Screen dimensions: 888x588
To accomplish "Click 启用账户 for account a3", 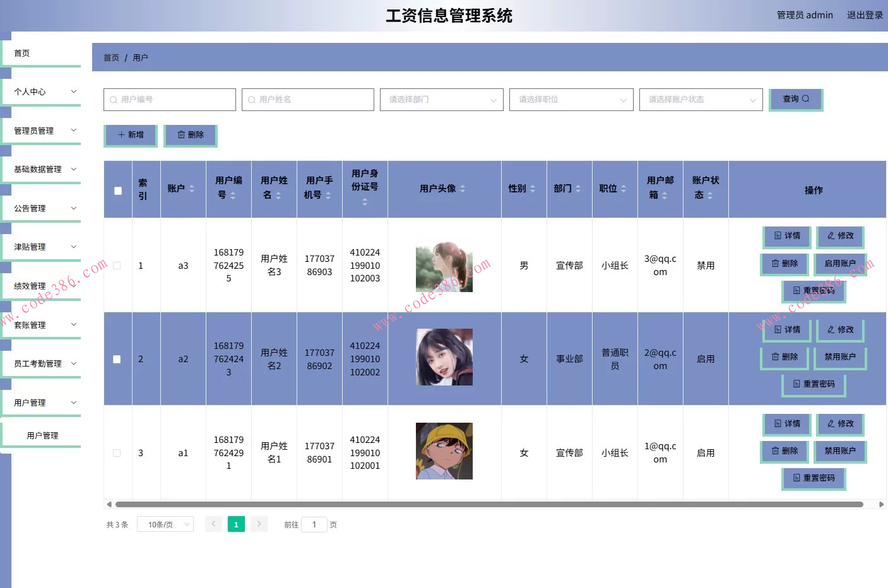I will click(x=840, y=264).
